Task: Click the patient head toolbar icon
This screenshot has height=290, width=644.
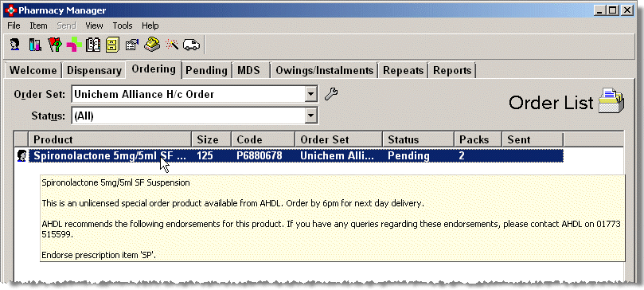Action: click(x=15, y=45)
